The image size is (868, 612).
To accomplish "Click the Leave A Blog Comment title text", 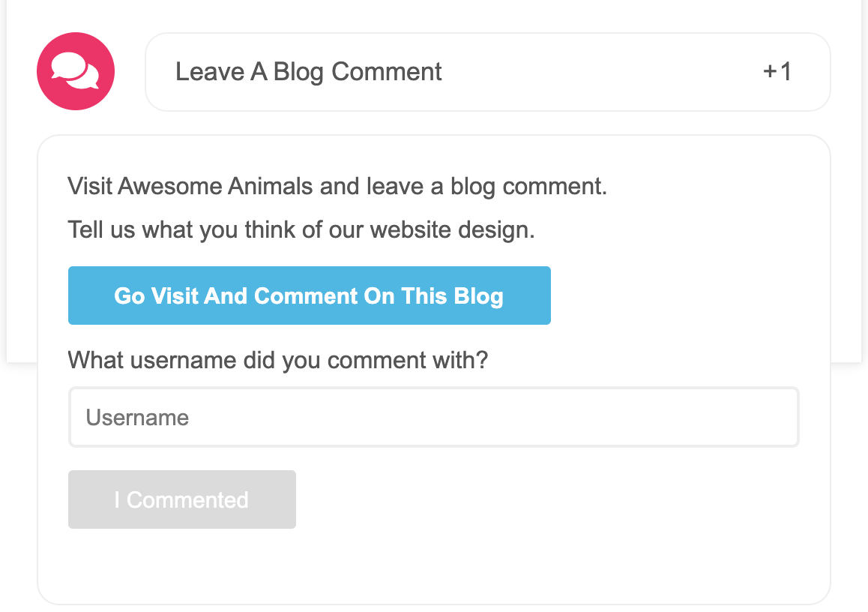I will tap(308, 72).
